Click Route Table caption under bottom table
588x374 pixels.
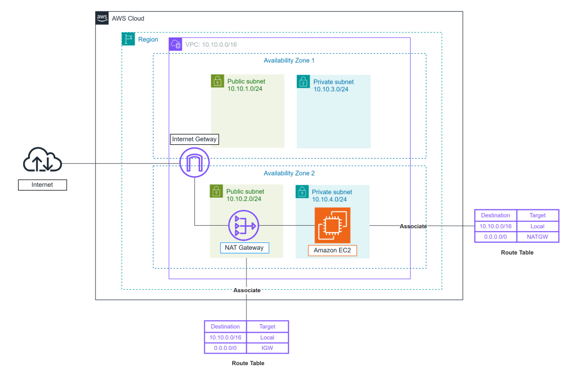pos(248,363)
